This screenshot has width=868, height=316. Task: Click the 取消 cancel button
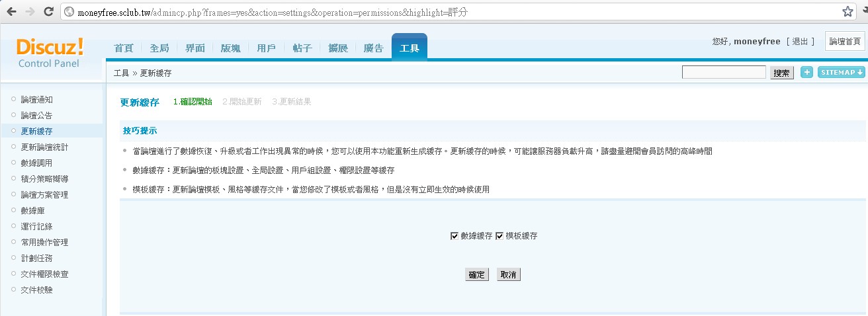coord(509,274)
